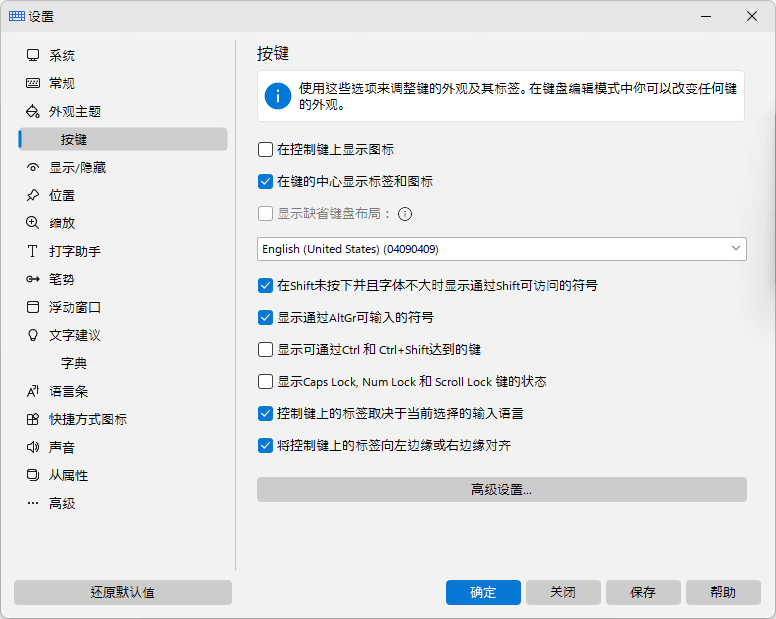
Task: Click the ellipsis icon beside 高级
Action: click(33, 503)
